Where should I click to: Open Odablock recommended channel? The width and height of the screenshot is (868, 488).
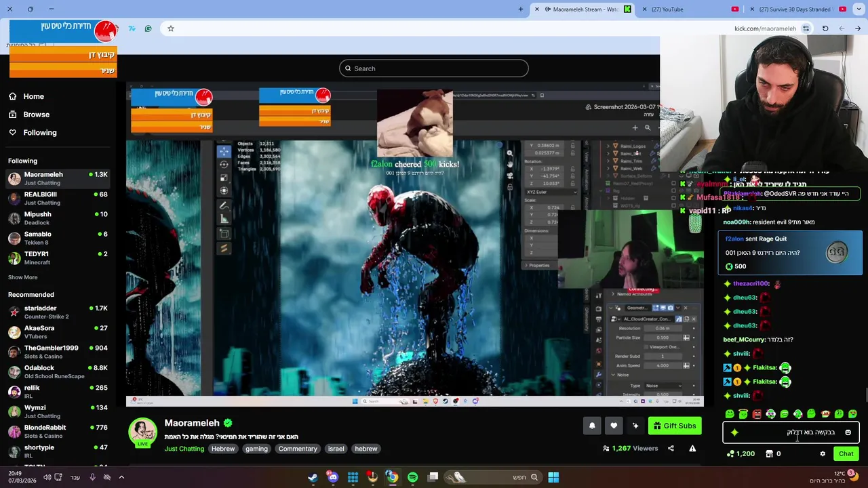[x=58, y=371]
